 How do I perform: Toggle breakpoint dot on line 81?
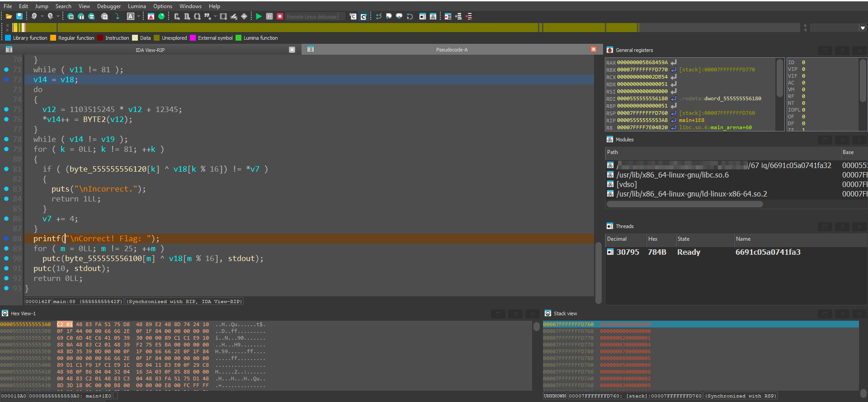point(6,169)
